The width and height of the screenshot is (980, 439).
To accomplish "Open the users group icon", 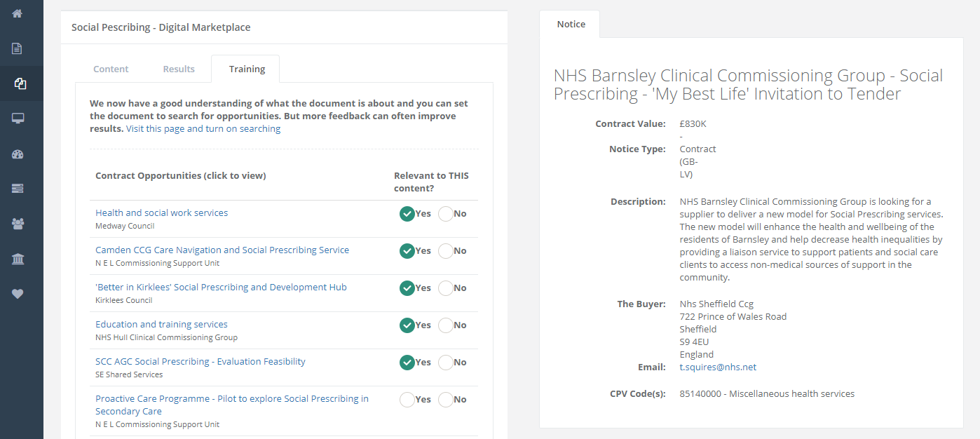I will tap(18, 224).
